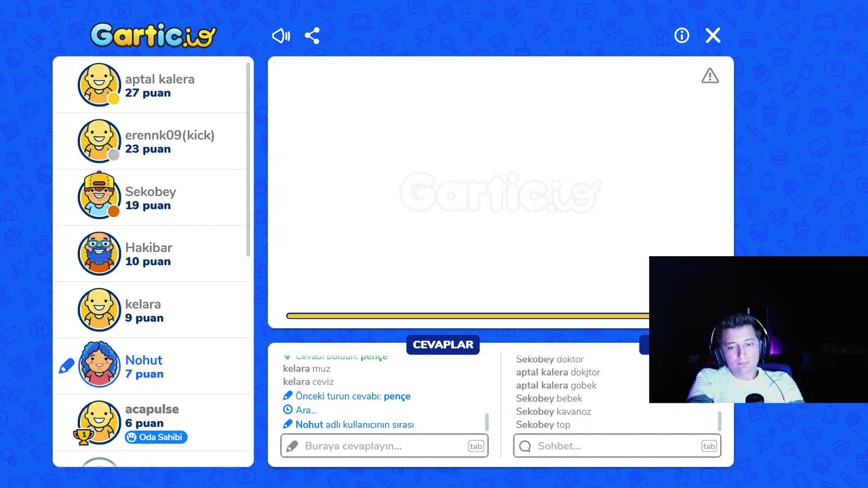
Task: Select player name Sekobey in list
Action: point(151,192)
